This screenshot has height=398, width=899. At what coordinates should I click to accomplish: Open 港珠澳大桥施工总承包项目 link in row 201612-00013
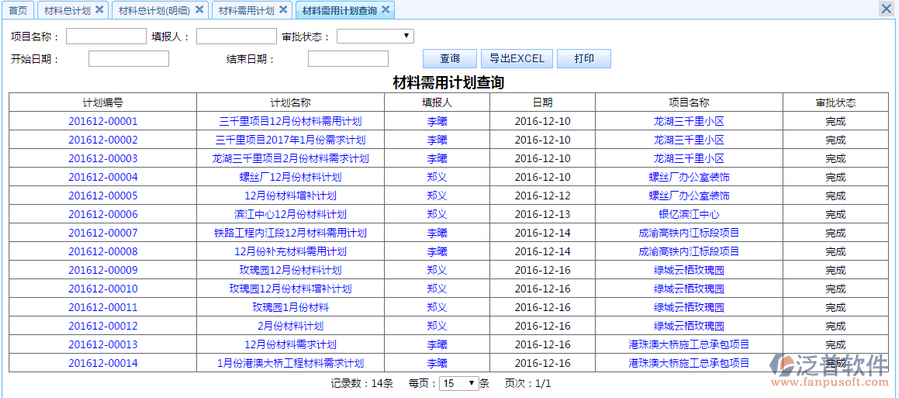(x=689, y=345)
